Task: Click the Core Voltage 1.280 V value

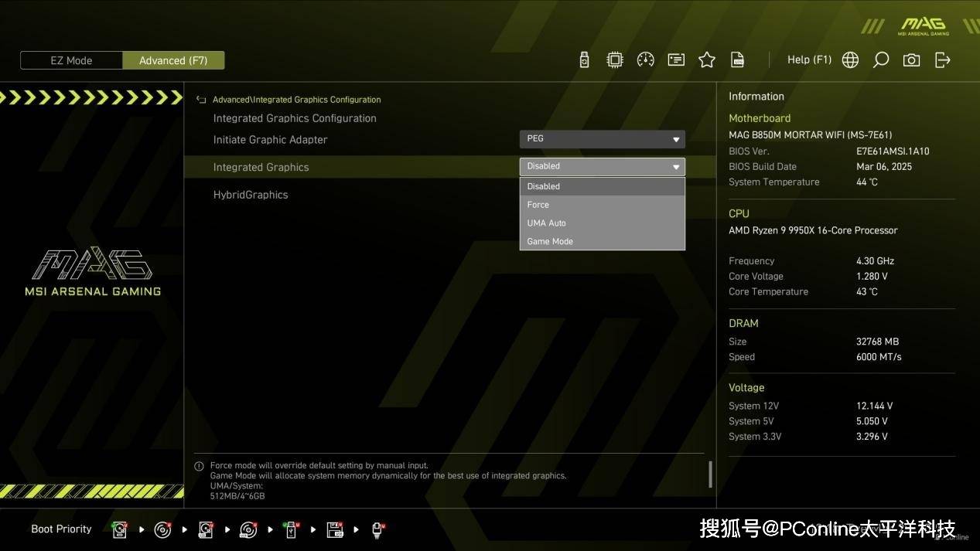Action: 872,277
